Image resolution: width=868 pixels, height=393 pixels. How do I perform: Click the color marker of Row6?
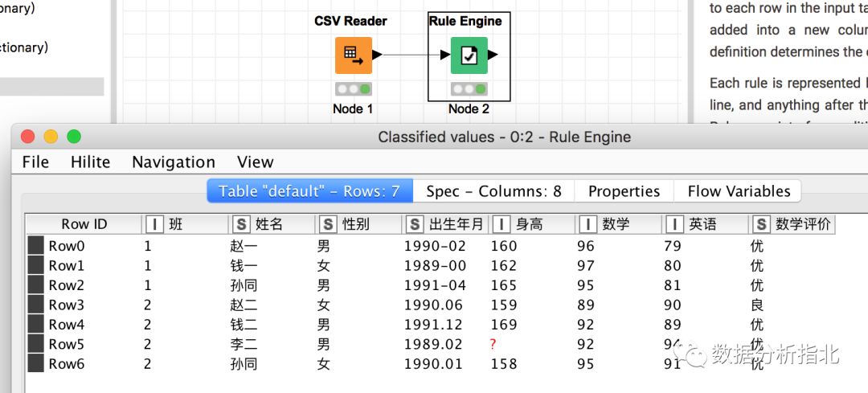pyautogui.click(x=35, y=364)
